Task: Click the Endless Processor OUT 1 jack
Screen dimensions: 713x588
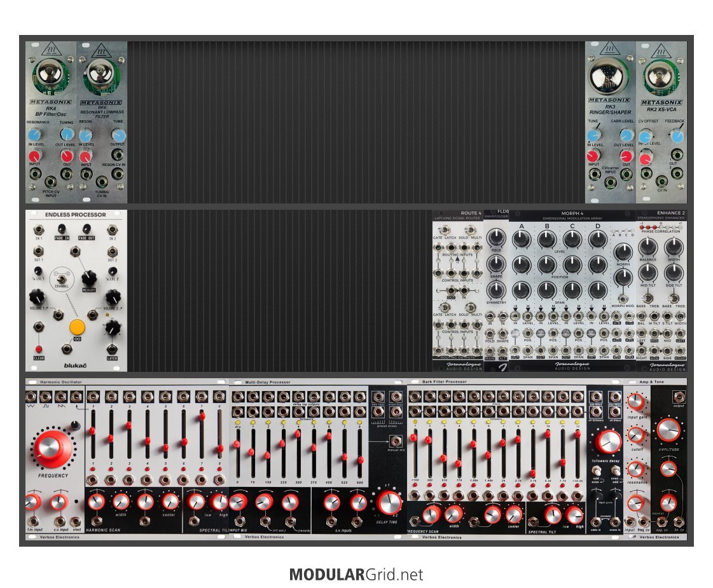Action: click(39, 251)
